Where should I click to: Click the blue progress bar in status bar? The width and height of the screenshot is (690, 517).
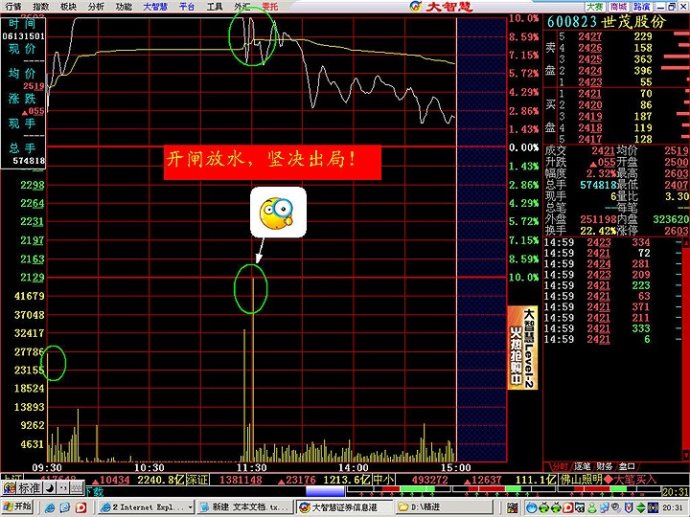tap(325, 491)
